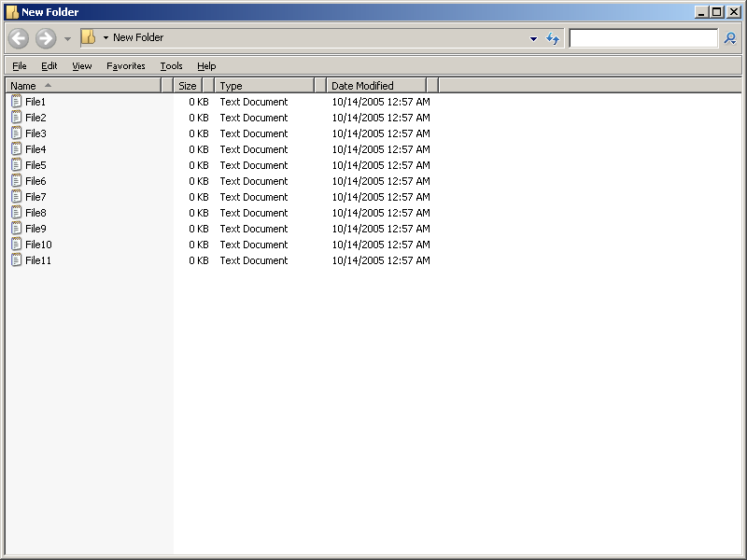Screen dimensions: 747x560
Task: Click the 0 KB size of File1
Action: pyautogui.click(x=199, y=102)
